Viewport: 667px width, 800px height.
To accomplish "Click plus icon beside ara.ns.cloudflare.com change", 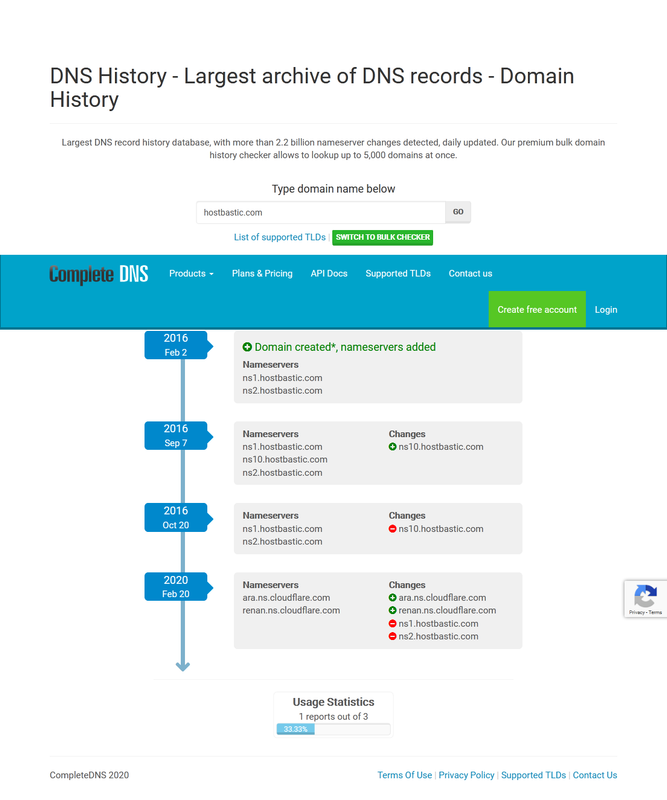I will coord(392,597).
